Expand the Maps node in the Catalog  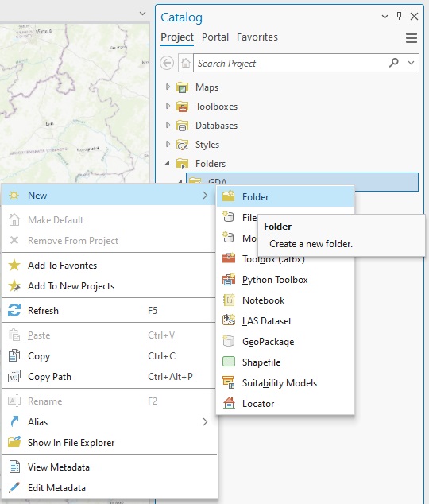(x=168, y=87)
